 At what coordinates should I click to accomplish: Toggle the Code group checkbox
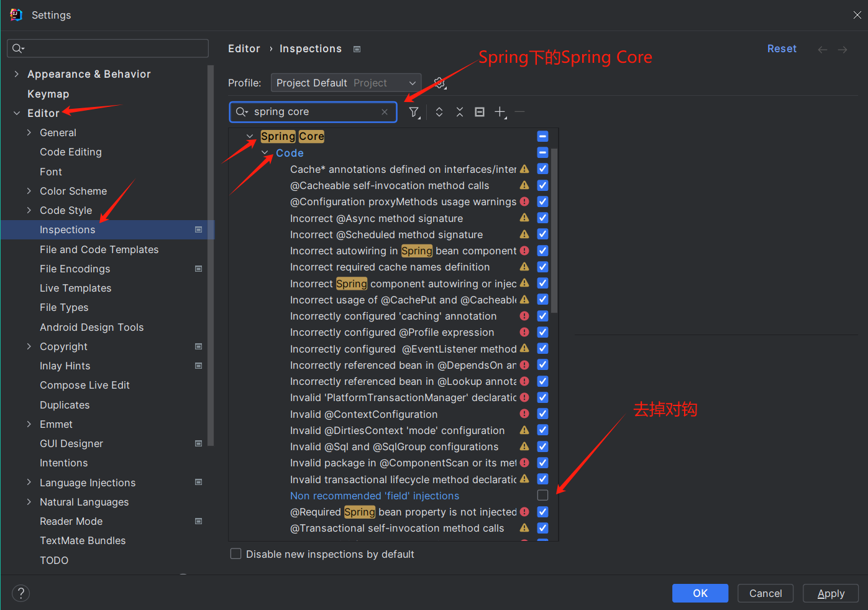[x=542, y=152]
